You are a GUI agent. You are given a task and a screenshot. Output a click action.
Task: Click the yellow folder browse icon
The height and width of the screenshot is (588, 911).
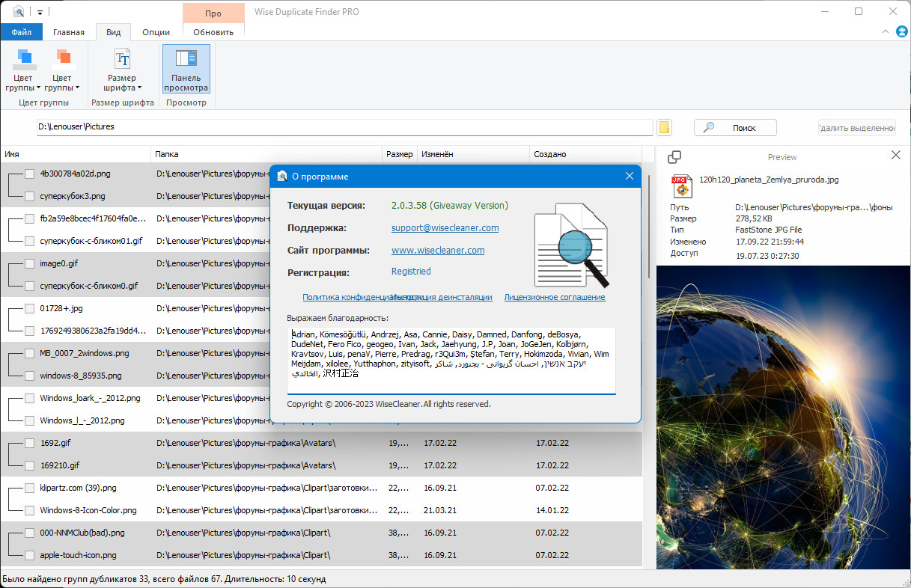tap(664, 127)
